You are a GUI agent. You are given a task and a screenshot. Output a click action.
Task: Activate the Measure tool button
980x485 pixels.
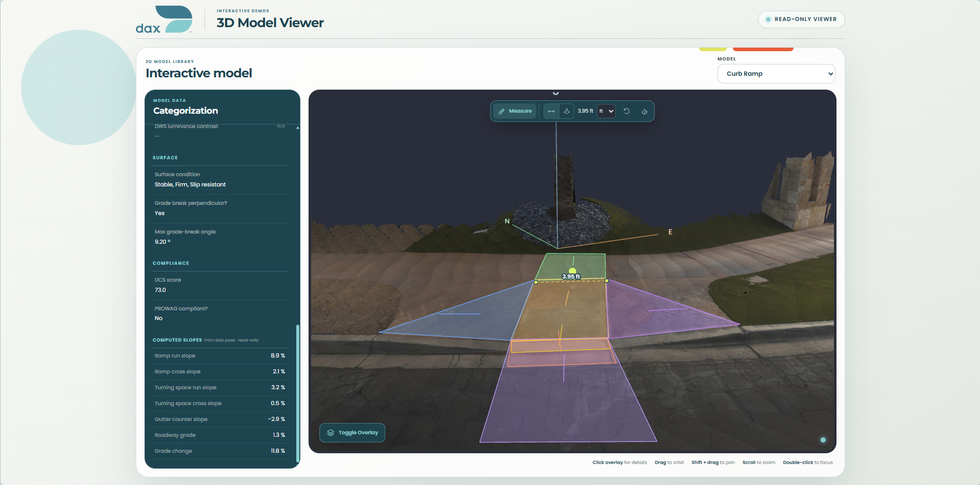[515, 111]
